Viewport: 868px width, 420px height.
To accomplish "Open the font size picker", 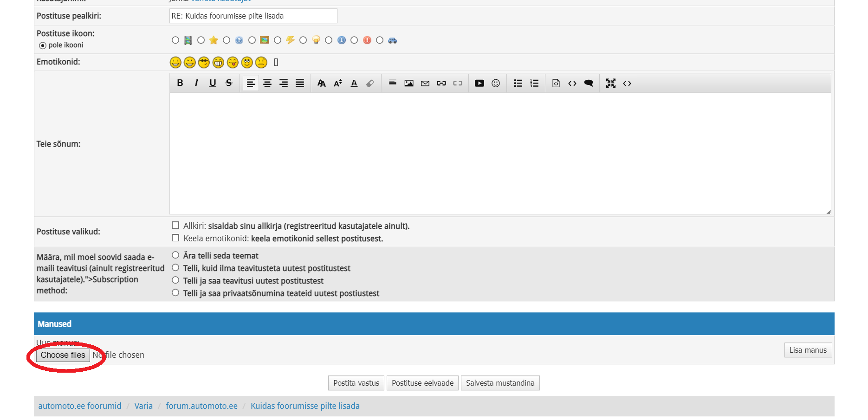I will [338, 83].
